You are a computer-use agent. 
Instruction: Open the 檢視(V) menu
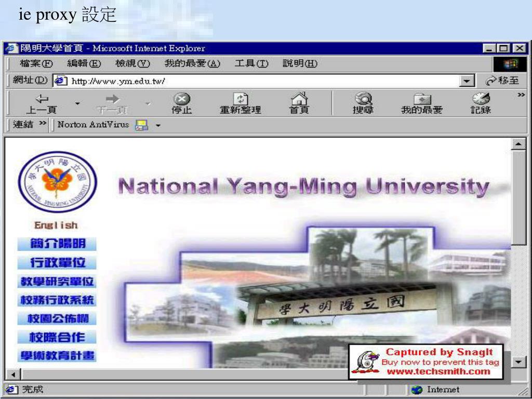[132, 63]
